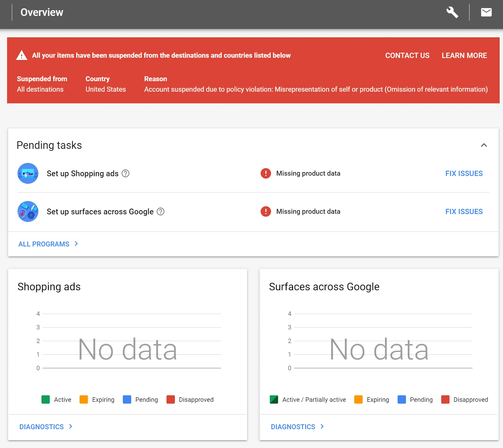Viewport: 503px width, 448px height.
Task: Click the 'Country' column header in banner
Action: point(98,79)
